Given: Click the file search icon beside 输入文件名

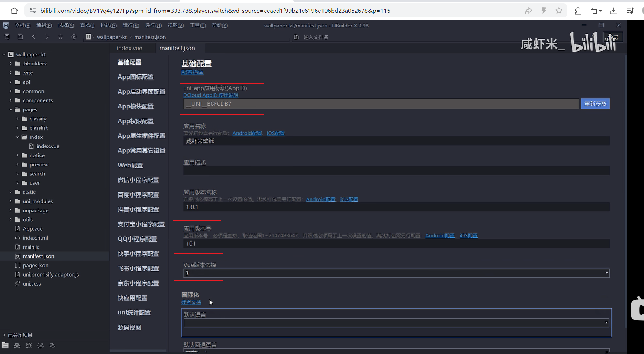Looking at the screenshot, I should click(x=296, y=37).
